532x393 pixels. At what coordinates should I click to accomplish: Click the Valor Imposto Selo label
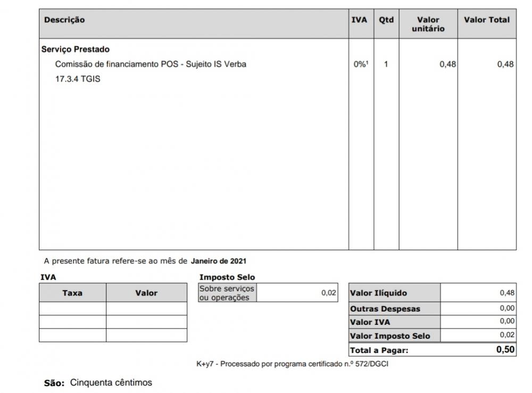[390, 336]
